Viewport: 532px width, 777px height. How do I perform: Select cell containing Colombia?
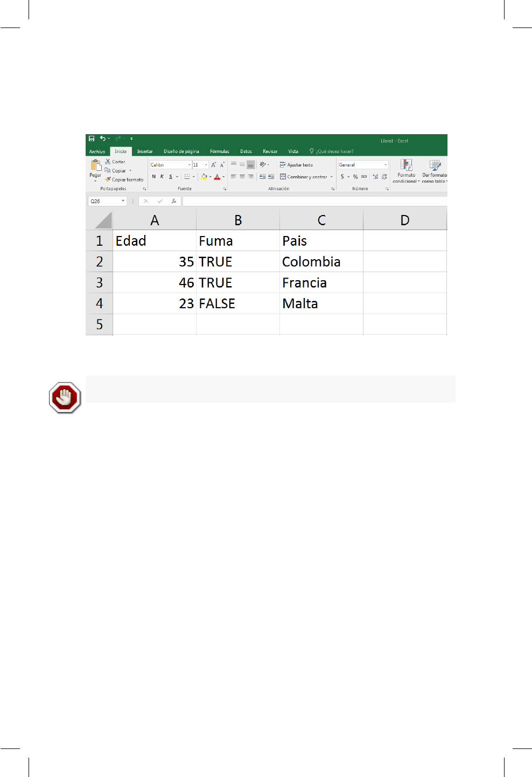[321, 262]
